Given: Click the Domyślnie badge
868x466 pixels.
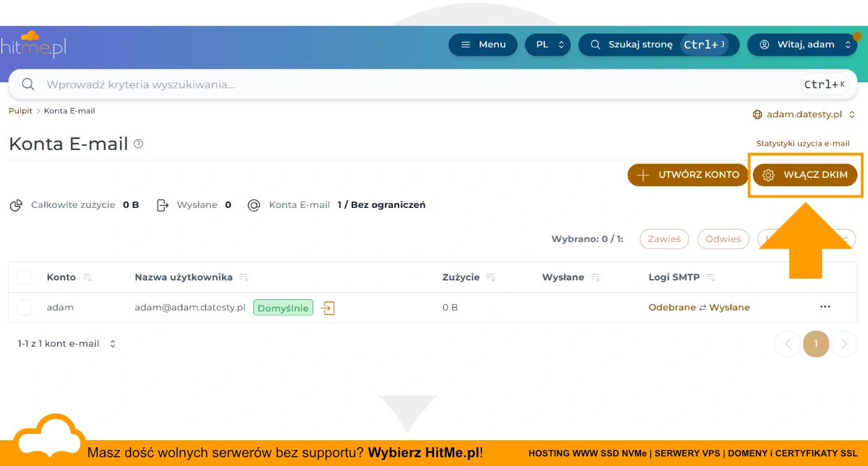Looking at the screenshot, I should click(283, 308).
